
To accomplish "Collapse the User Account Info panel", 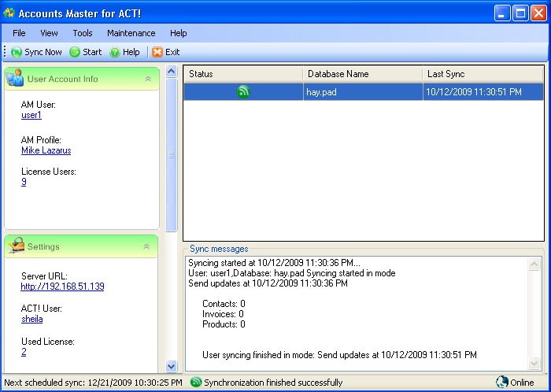I will [148, 79].
